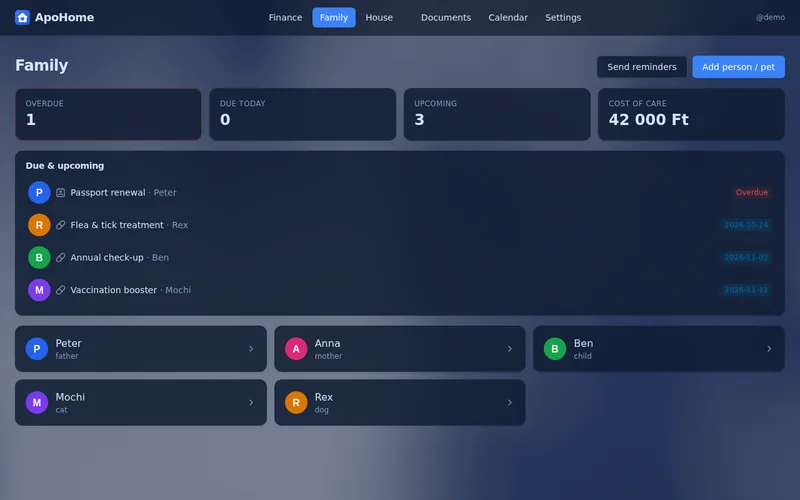Click the Family page heading

[x=41, y=65]
